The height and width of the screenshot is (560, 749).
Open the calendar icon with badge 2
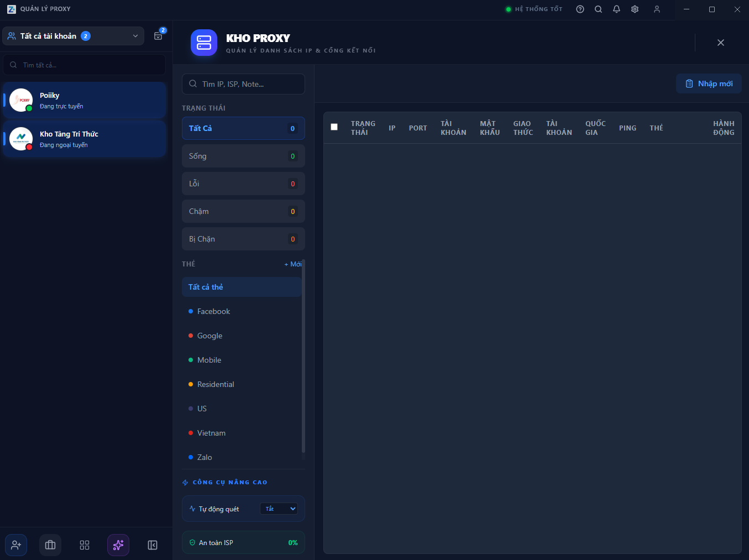[158, 36]
